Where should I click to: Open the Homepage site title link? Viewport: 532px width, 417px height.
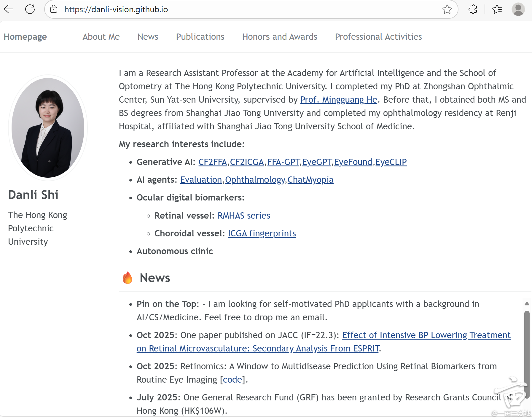(x=25, y=37)
